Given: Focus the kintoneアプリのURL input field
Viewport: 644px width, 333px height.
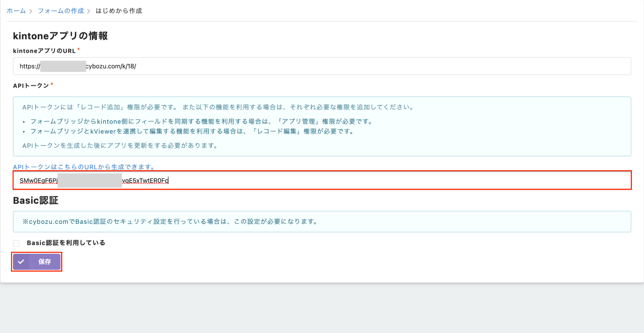Looking at the screenshot, I should coord(322,66).
